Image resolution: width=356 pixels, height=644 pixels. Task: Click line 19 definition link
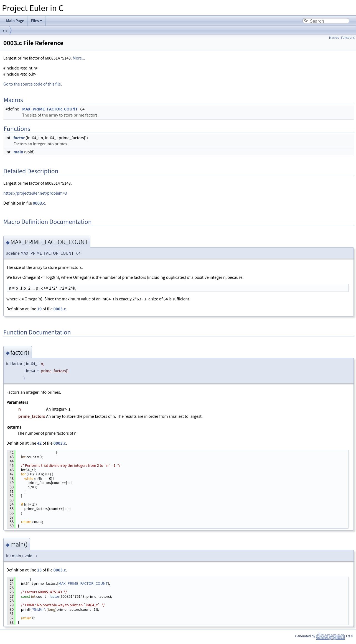[x=39, y=309]
